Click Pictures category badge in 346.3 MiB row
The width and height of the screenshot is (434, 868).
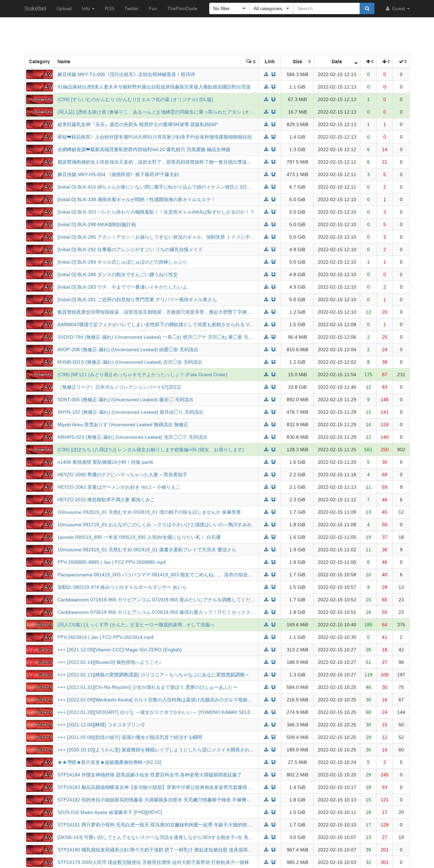tap(40, 725)
